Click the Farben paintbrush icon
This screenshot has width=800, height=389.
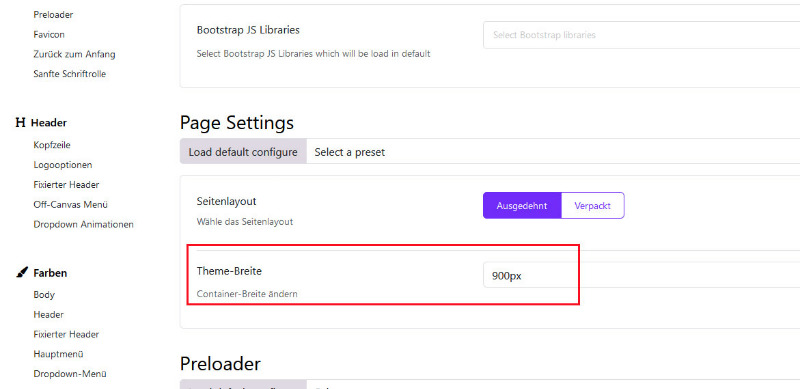(21, 273)
